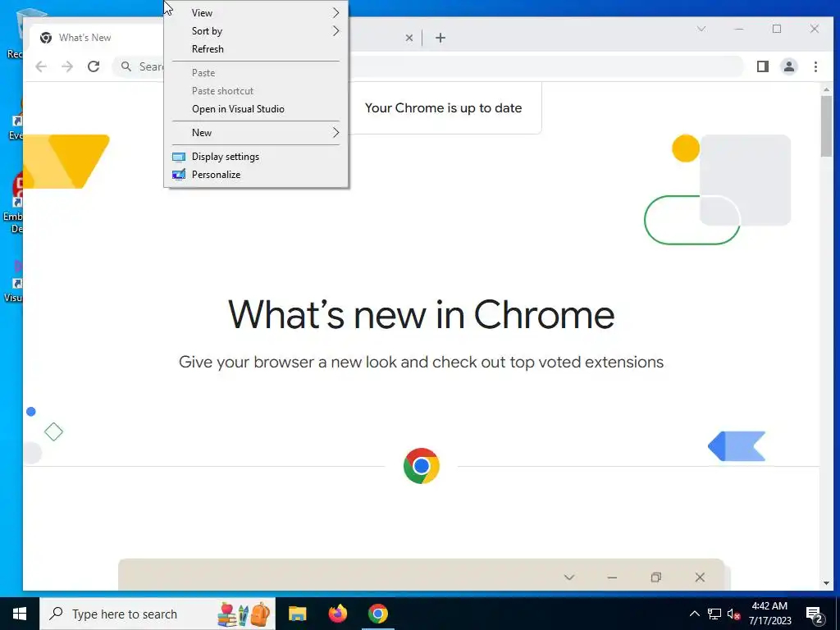Click the Display settings monitor icon
The width and height of the screenshot is (840, 630).
178,157
